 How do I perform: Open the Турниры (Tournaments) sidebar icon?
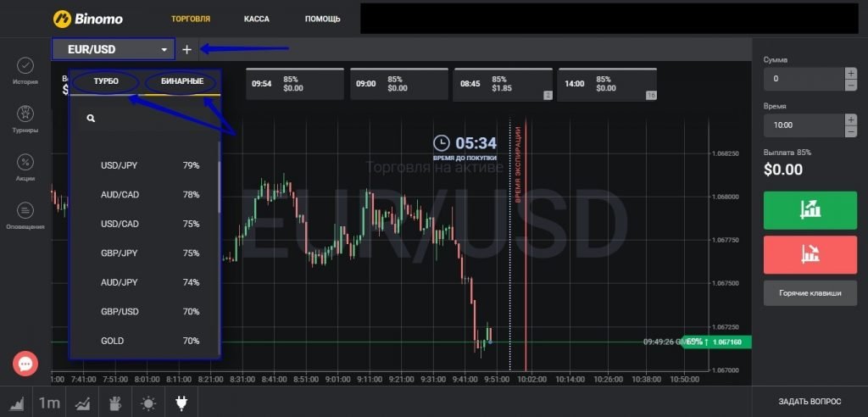pos(25,114)
